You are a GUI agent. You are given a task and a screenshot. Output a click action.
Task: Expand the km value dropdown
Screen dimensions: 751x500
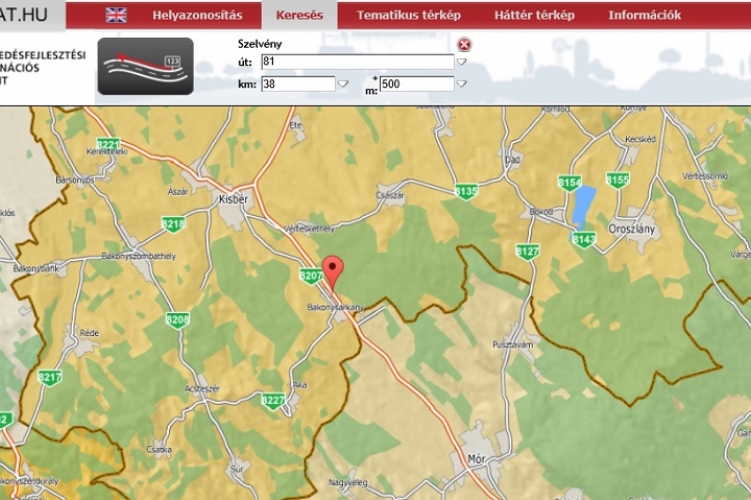(x=343, y=84)
